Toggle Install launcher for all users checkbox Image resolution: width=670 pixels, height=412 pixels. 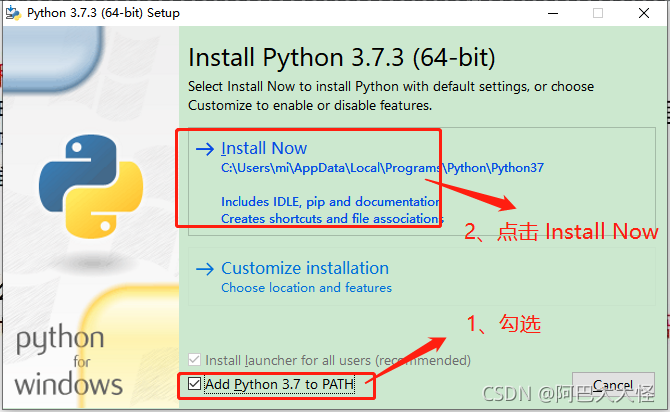194,359
